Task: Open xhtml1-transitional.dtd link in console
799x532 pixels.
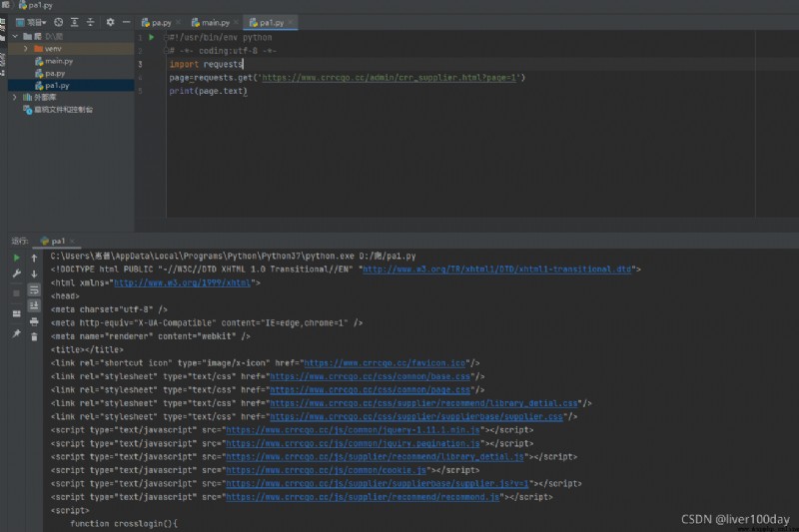Action: [496, 269]
